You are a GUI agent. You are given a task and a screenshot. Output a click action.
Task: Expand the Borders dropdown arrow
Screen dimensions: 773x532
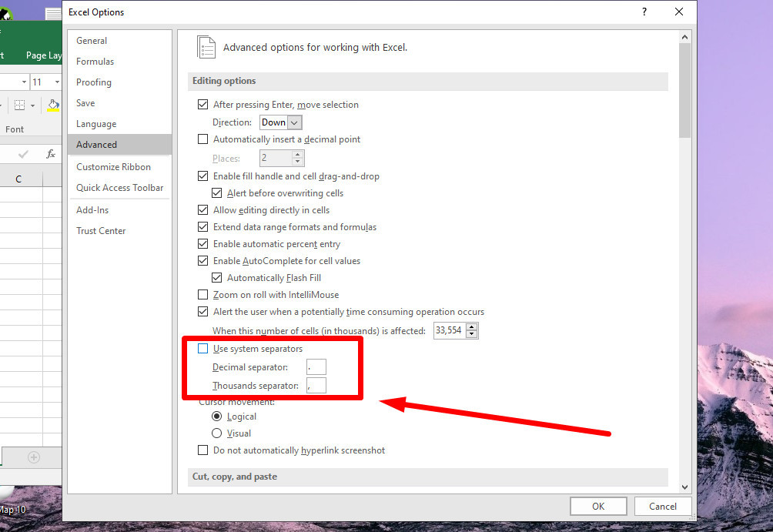32,105
